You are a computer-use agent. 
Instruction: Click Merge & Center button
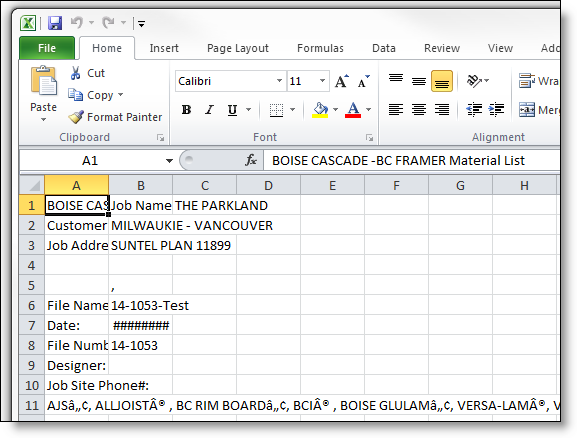tap(538, 110)
